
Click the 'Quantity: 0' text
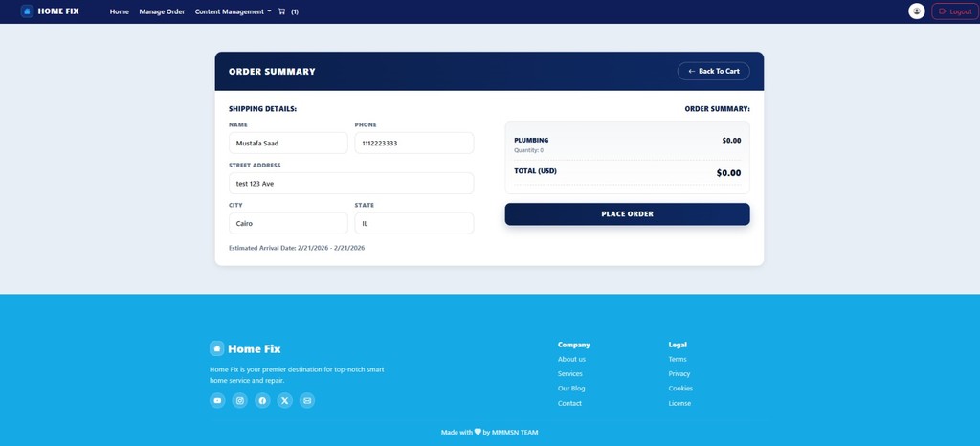pyautogui.click(x=528, y=150)
